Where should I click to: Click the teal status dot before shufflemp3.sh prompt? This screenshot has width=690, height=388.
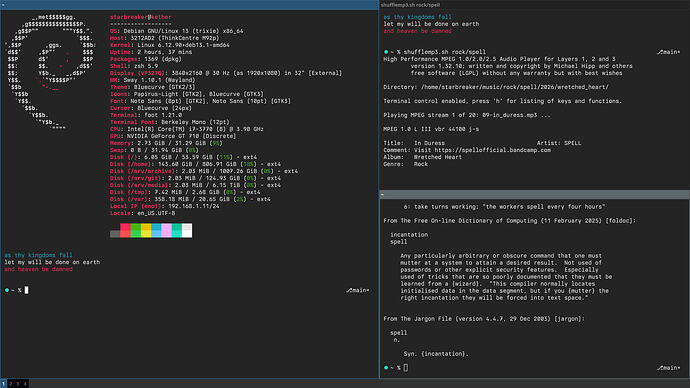pos(386,52)
